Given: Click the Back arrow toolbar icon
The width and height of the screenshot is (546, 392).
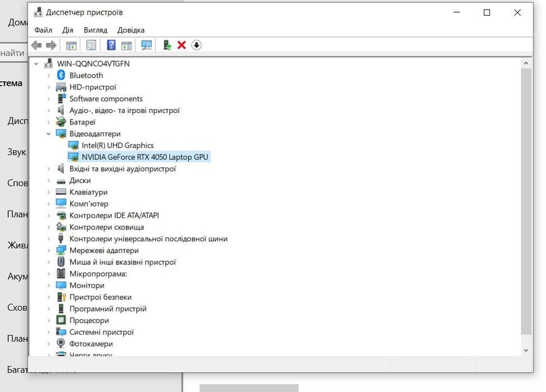Looking at the screenshot, I should click(36, 45).
